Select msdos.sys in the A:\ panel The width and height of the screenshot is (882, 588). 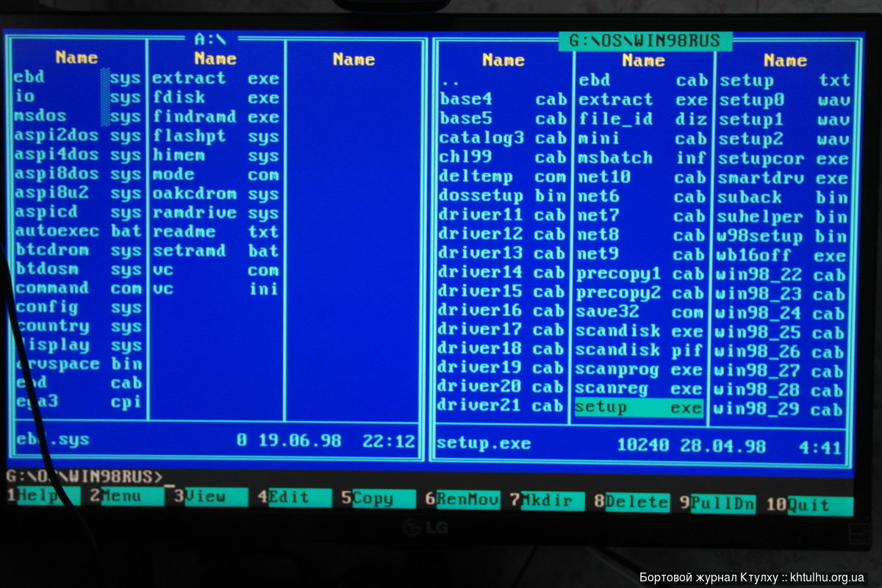click(x=78, y=116)
